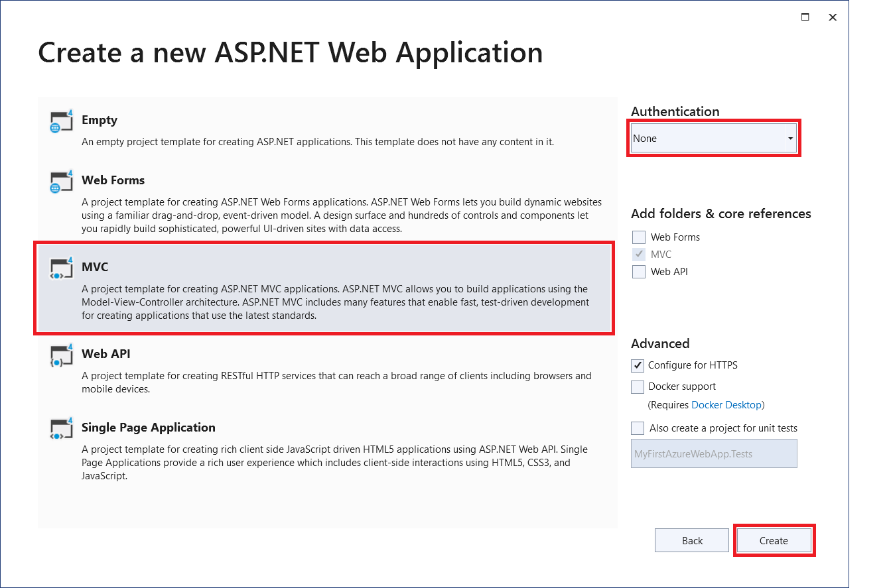The width and height of the screenshot is (889, 588).
Task: Click the Single Page Application template icon
Action: point(61,429)
